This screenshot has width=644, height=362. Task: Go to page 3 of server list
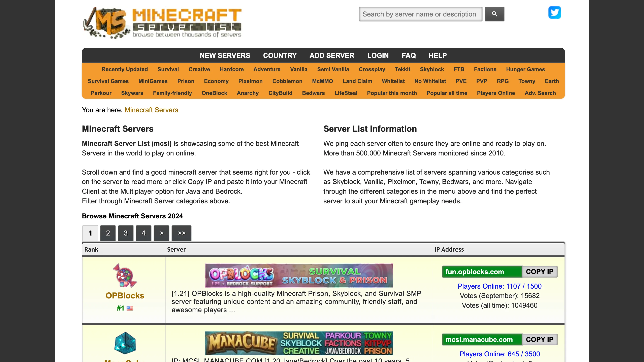(x=126, y=233)
